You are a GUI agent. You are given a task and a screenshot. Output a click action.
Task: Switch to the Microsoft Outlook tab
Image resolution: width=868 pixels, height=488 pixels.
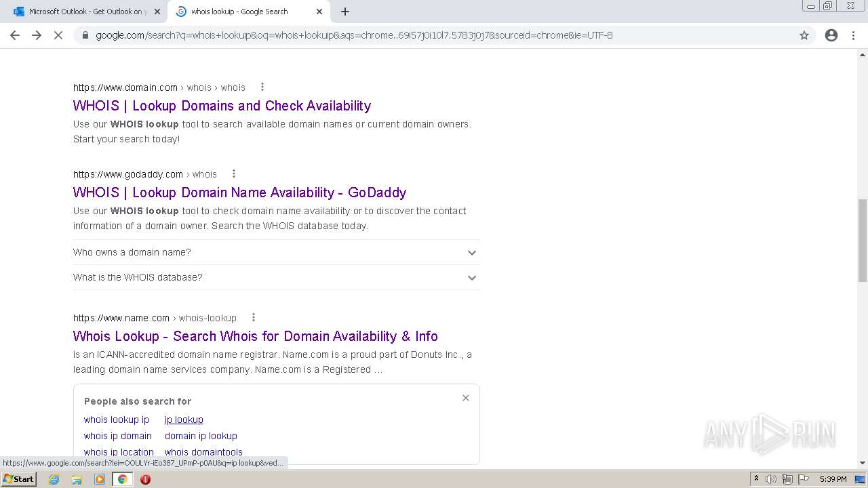(x=85, y=12)
